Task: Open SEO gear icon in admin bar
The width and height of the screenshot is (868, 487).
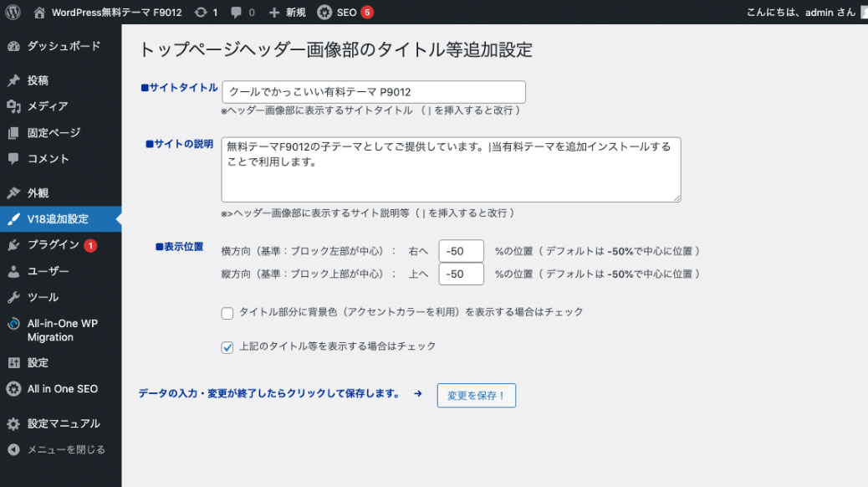Action: point(324,13)
